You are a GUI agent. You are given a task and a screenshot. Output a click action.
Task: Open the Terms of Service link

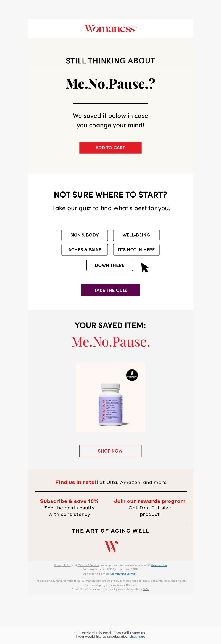88,565
